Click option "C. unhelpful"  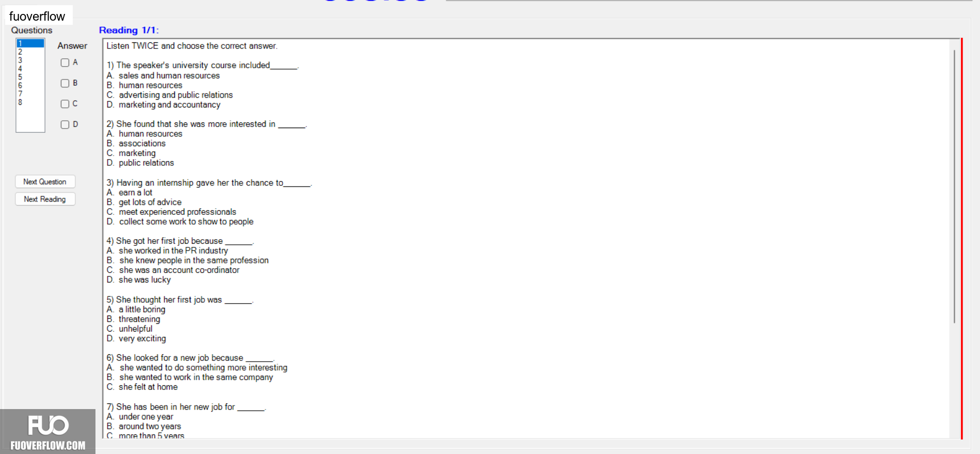(x=130, y=330)
